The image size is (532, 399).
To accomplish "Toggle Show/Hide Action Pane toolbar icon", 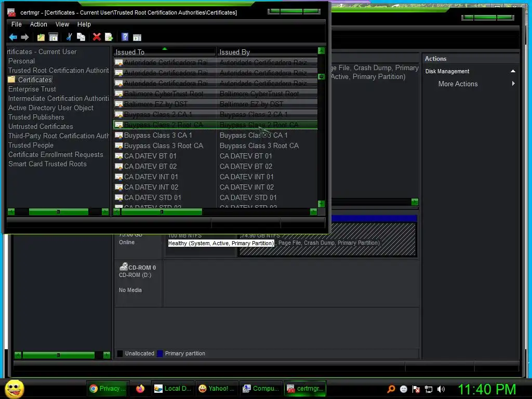I will point(137,37).
